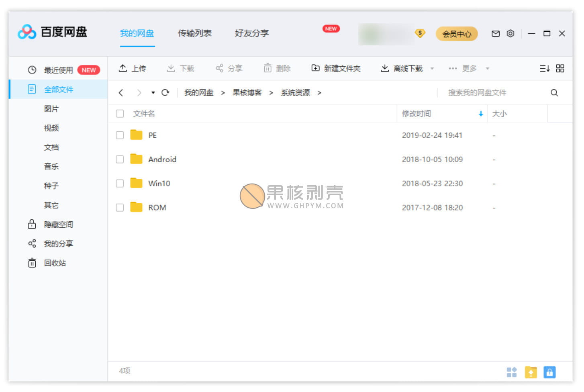Click the 大小 column header
Viewport: 584px width, 392px height.
point(499,114)
